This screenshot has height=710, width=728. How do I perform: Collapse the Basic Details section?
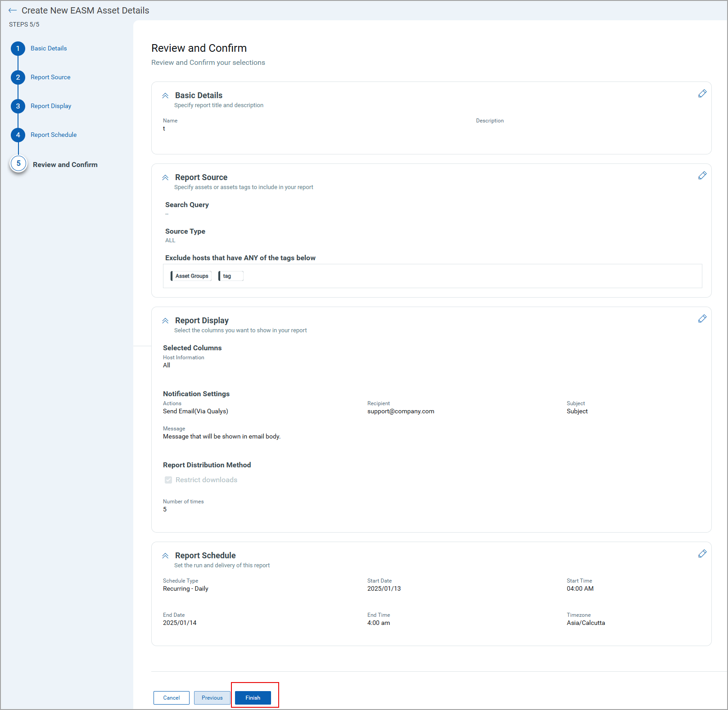click(x=165, y=95)
